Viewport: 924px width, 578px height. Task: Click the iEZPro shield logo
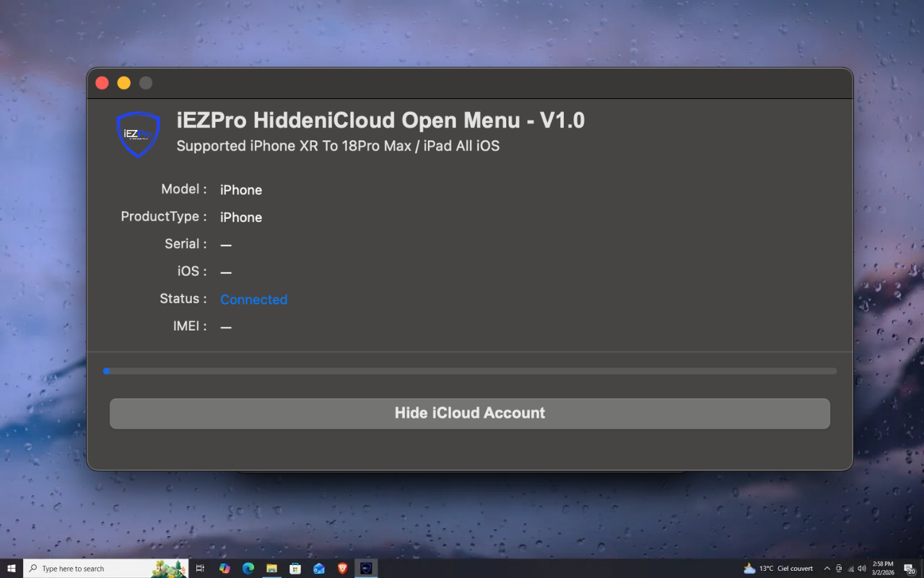(138, 134)
